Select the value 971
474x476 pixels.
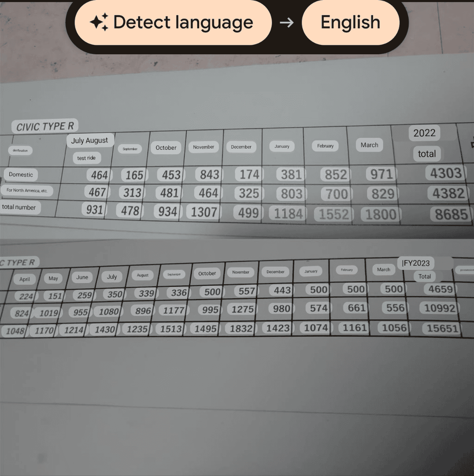381,174
